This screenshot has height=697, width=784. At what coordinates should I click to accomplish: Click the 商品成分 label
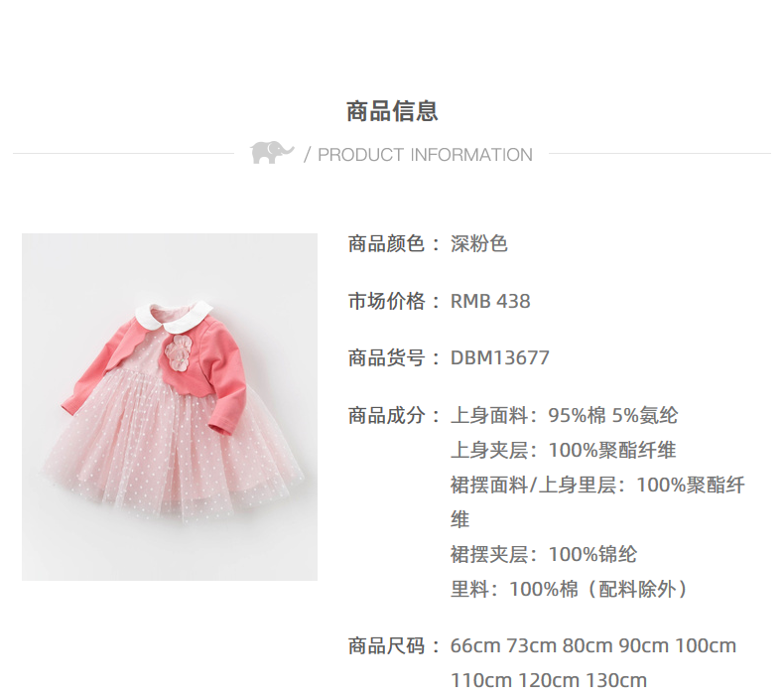[x=386, y=415]
